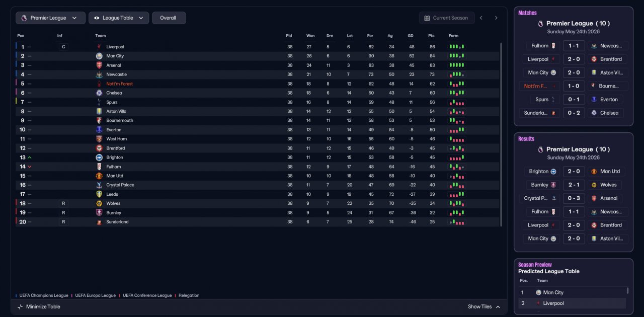Click the West Ham badge in table
This screenshot has width=644, height=317.
click(99, 139)
